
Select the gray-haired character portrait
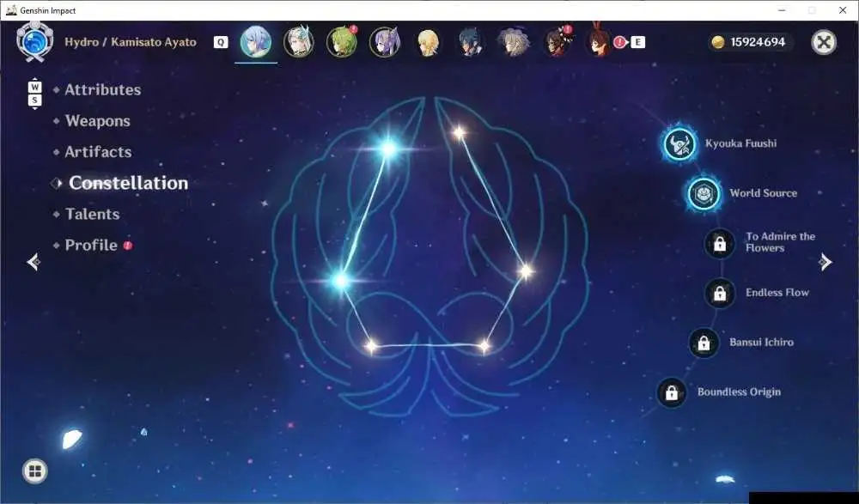coord(514,42)
